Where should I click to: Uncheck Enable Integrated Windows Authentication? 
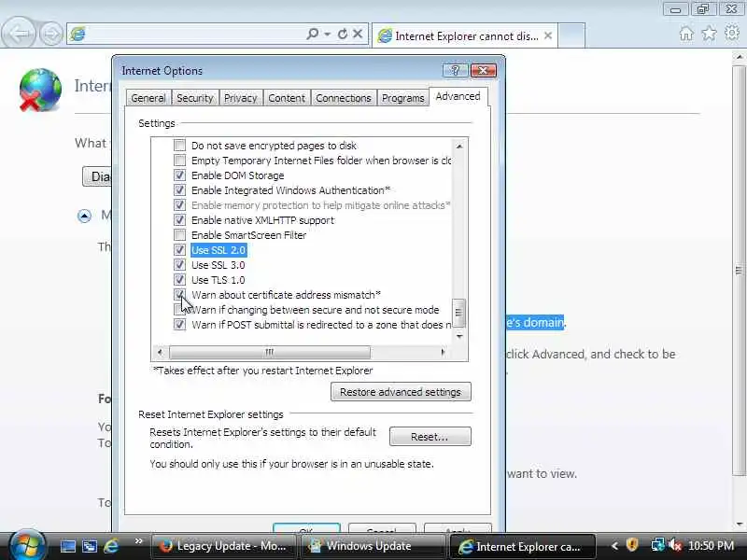[179, 190]
